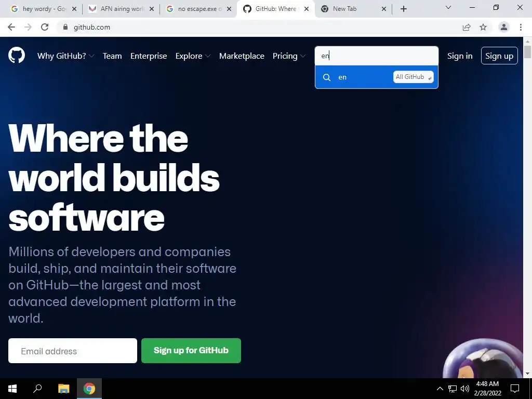
Task: Click the Sign up button in header
Action: [499, 56]
